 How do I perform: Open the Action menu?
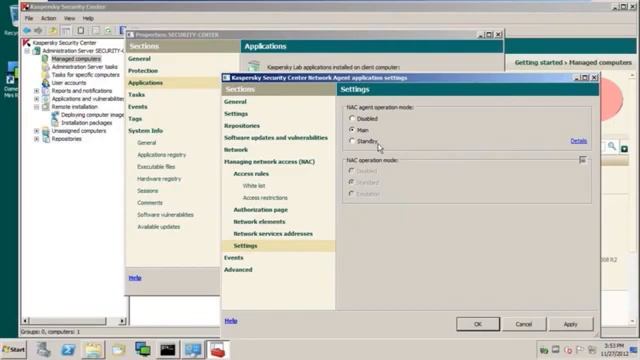[x=49, y=18]
